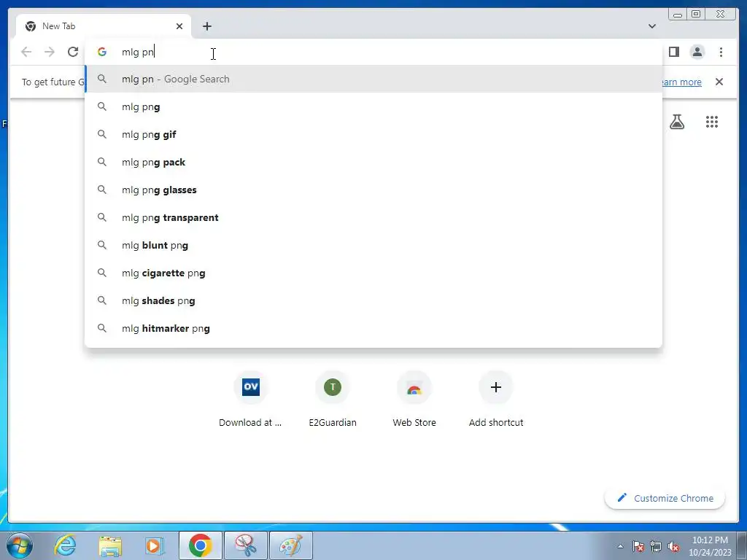
Task: Choose 'mlg pn - Google Search' suggestion
Action: [373, 79]
